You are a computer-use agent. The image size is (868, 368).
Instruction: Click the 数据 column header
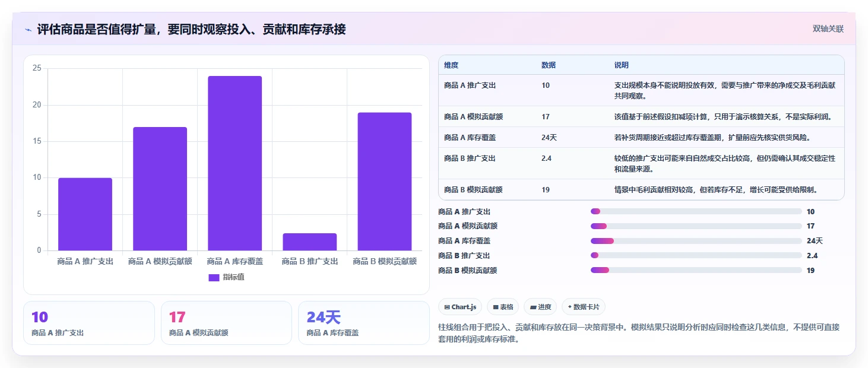click(x=549, y=65)
